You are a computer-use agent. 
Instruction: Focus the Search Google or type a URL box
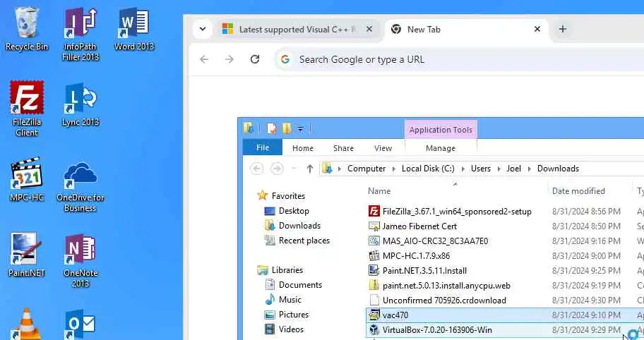[458, 59]
